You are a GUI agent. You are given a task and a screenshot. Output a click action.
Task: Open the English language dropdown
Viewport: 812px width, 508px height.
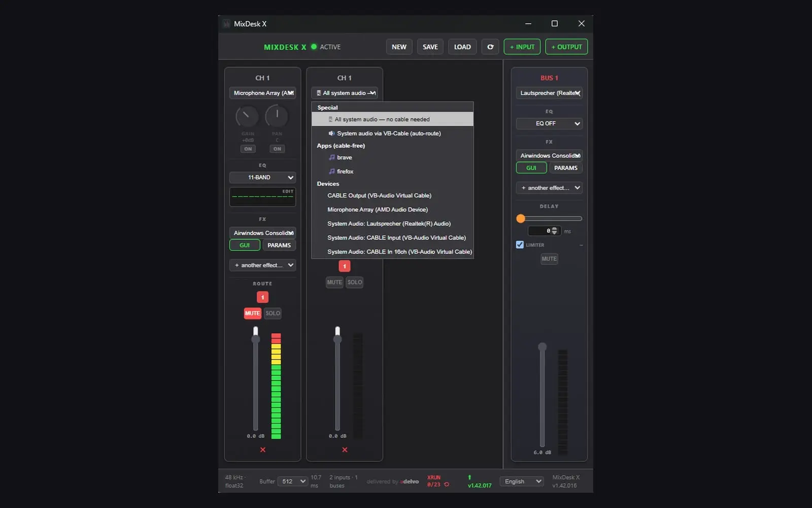[521, 482]
